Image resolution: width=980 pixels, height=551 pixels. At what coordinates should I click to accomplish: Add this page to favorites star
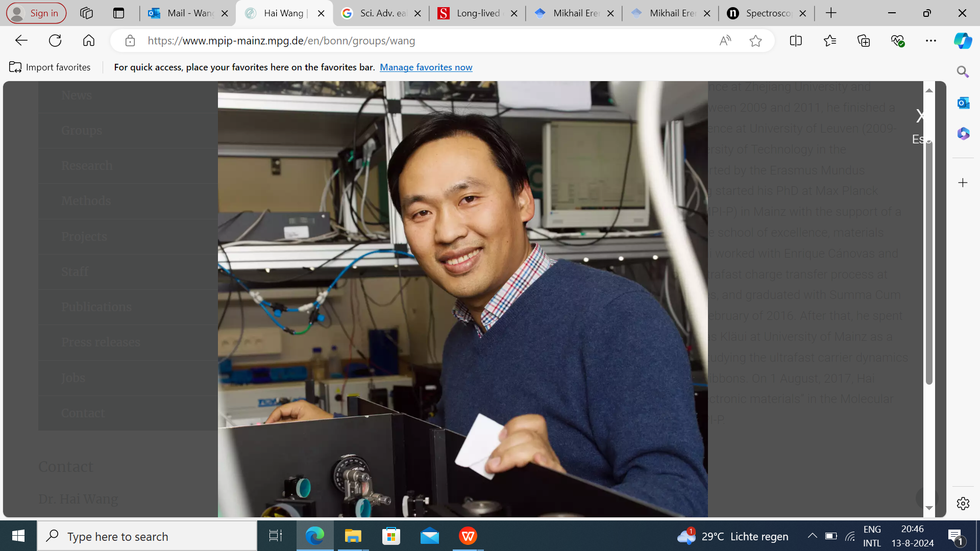755,41
